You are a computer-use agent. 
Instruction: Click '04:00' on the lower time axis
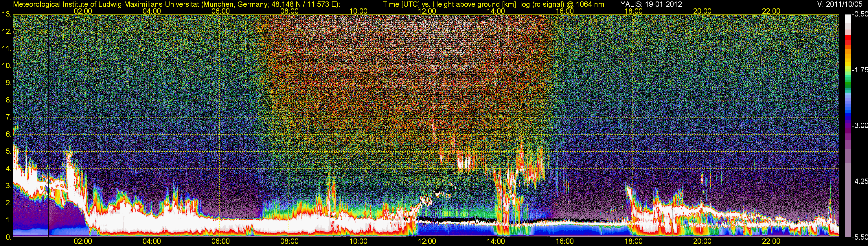[152, 242]
